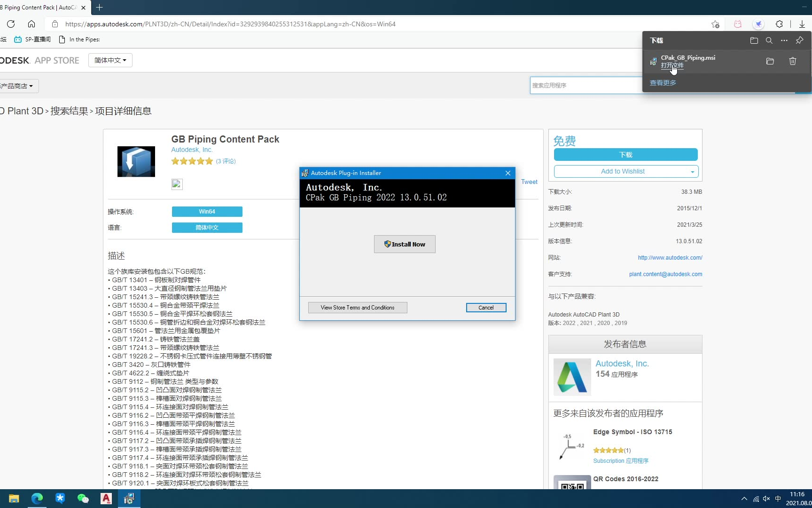The height and width of the screenshot is (508, 812).
Task: Pin the downloads panel
Action: click(799, 40)
